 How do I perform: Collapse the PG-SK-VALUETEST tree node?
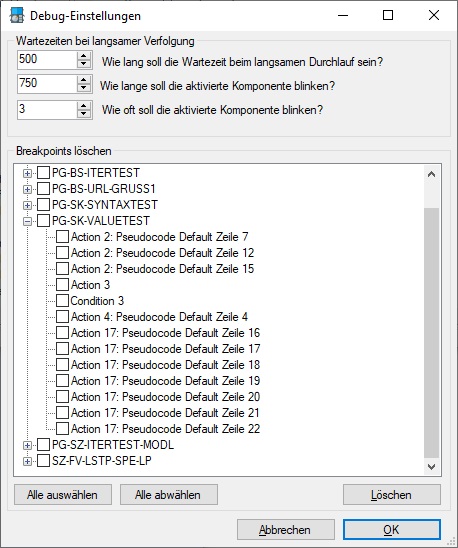[x=27, y=221]
